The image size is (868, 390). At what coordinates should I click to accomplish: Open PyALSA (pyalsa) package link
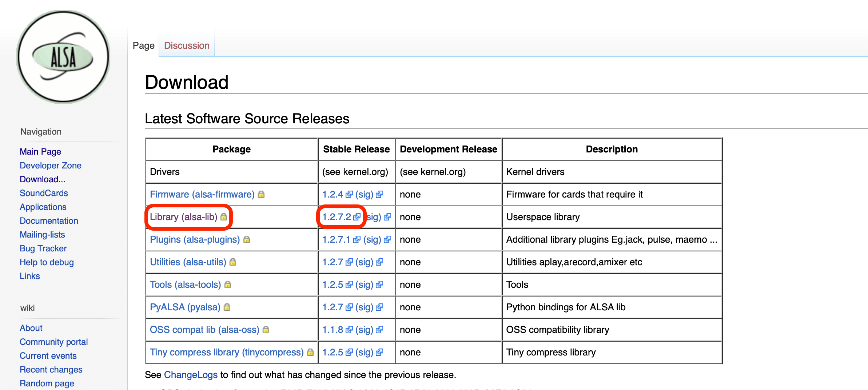coord(185,307)
